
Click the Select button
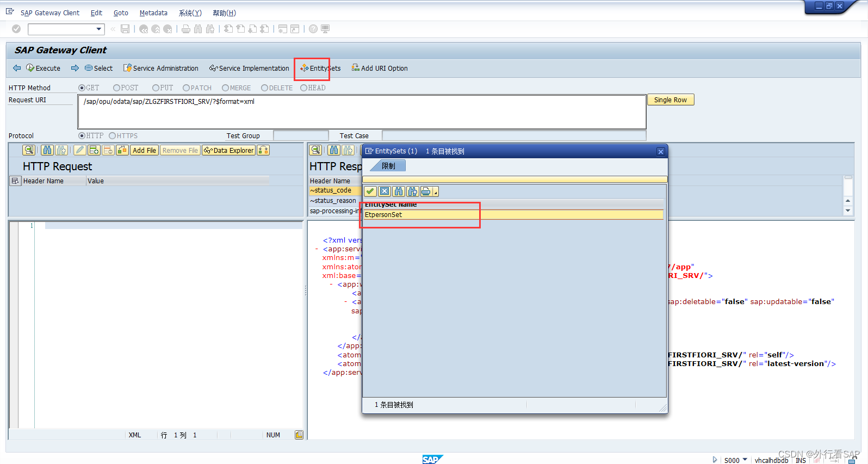tap(98, 68)
